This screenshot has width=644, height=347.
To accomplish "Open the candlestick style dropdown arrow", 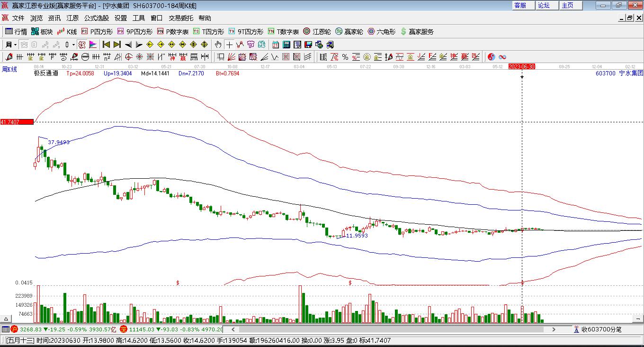I will tap(73, 45).
